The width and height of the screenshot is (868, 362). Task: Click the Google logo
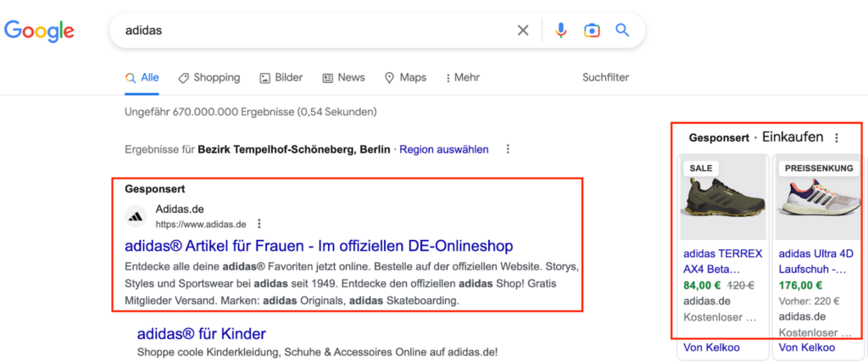(39, 31)
